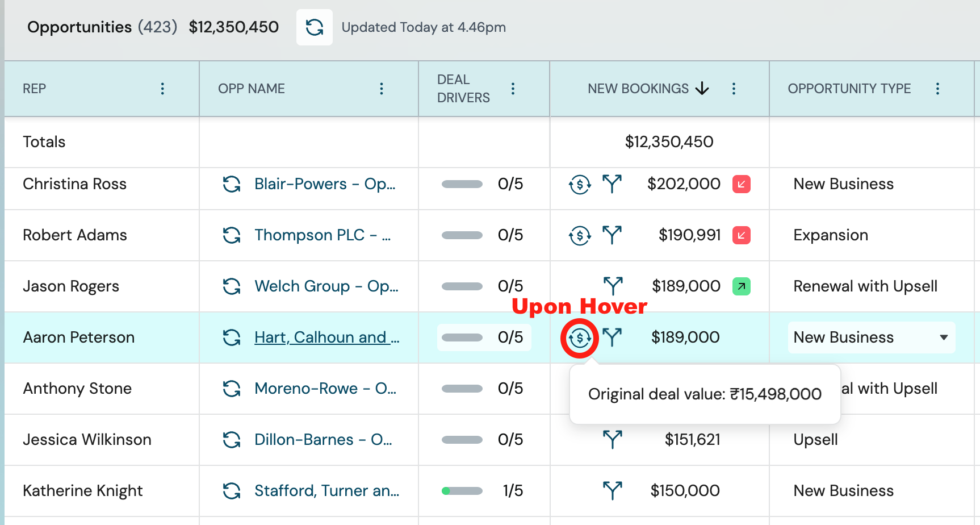Open the Welch Group opportunity link
Viewport: 980px width, 525px height.
(326, 286)
